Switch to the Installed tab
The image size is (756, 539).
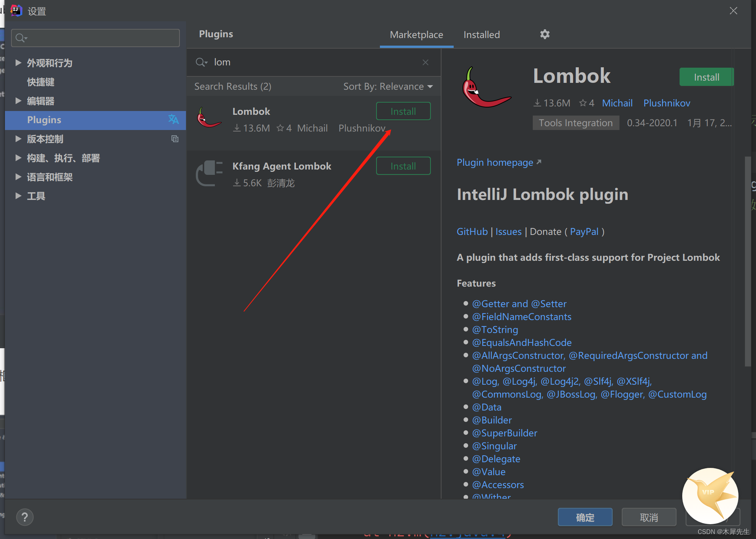[x=481, y=35]
